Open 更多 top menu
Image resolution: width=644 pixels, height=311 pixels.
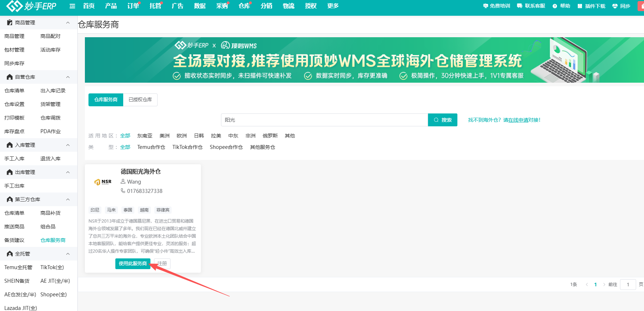pos(333,6)
